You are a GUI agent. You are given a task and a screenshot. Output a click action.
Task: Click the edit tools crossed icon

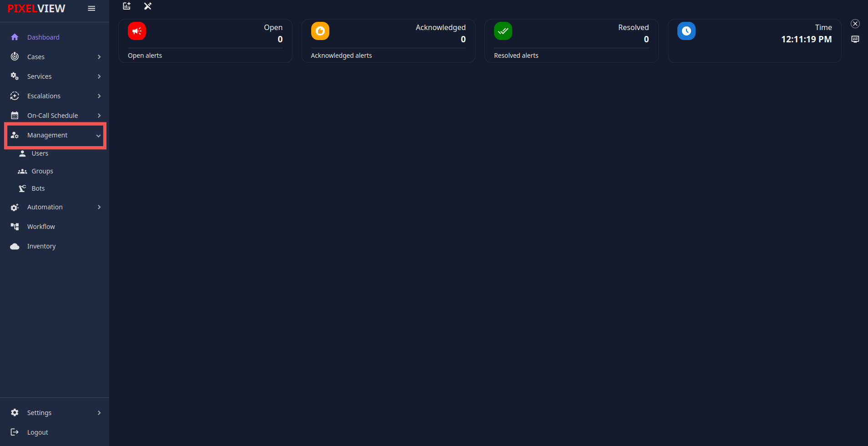(x=148, y=6)
